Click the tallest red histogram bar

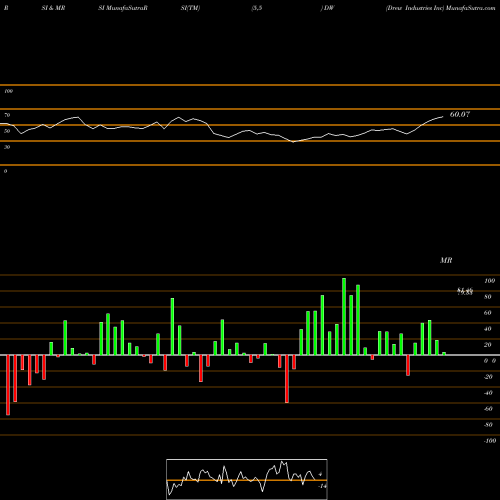(8, 385)
